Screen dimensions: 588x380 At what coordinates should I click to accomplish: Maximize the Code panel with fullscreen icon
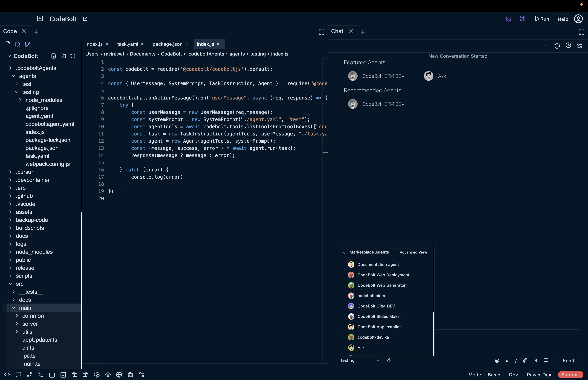[x=322, y=32]
